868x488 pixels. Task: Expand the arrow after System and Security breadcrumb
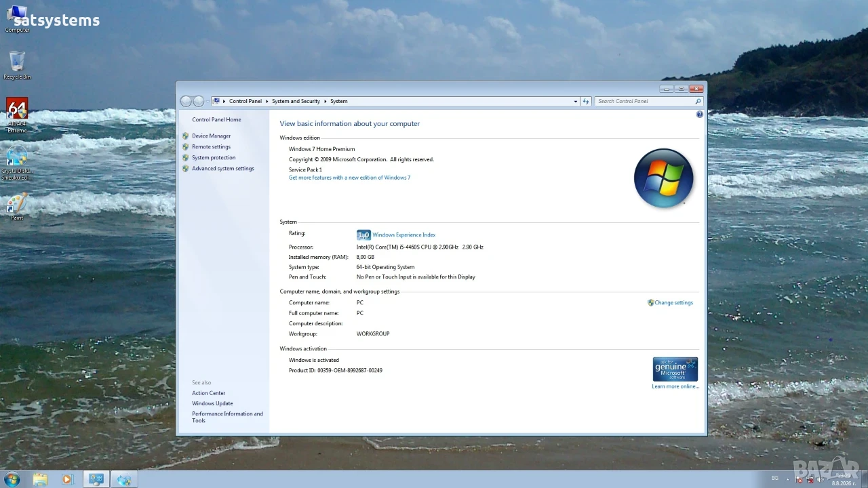coord(325,101)
